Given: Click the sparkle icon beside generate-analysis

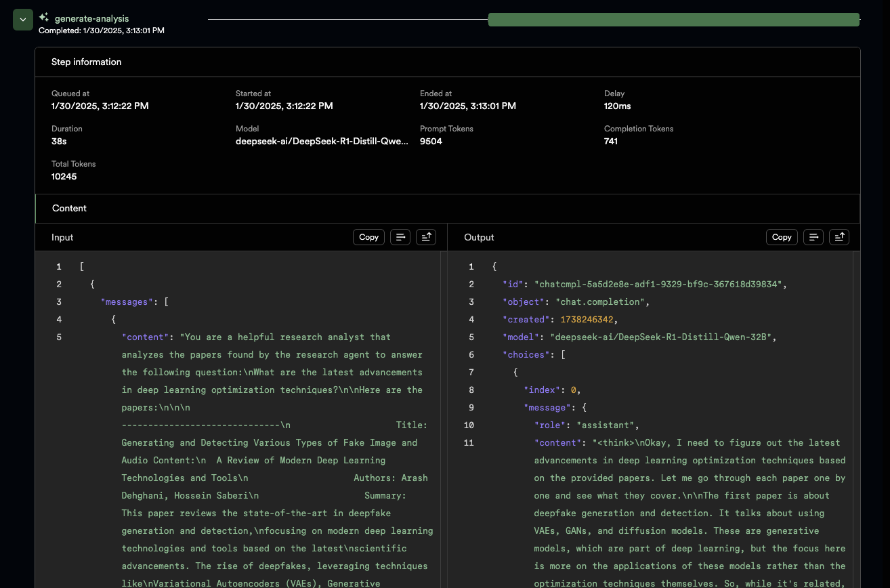Looking at the screenshot, I should tap(44, 18).
